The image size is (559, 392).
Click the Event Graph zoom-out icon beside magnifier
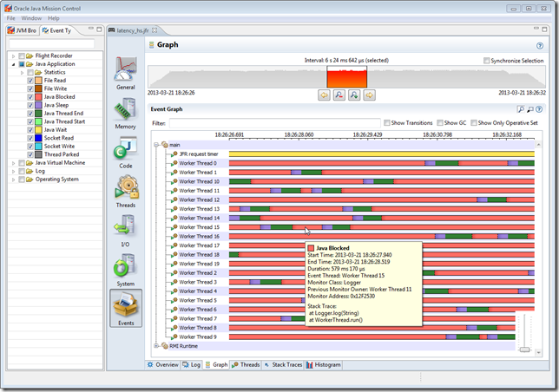[x=530, y=109]
